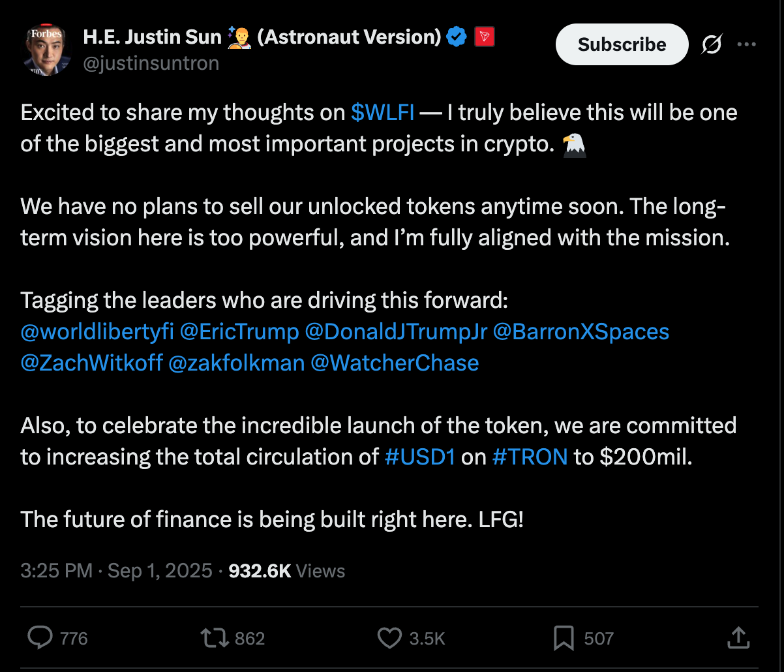This screenshot has width=784, height=672.
Task: Open the three-dot more options menu
Action: (x=746, y=44)
